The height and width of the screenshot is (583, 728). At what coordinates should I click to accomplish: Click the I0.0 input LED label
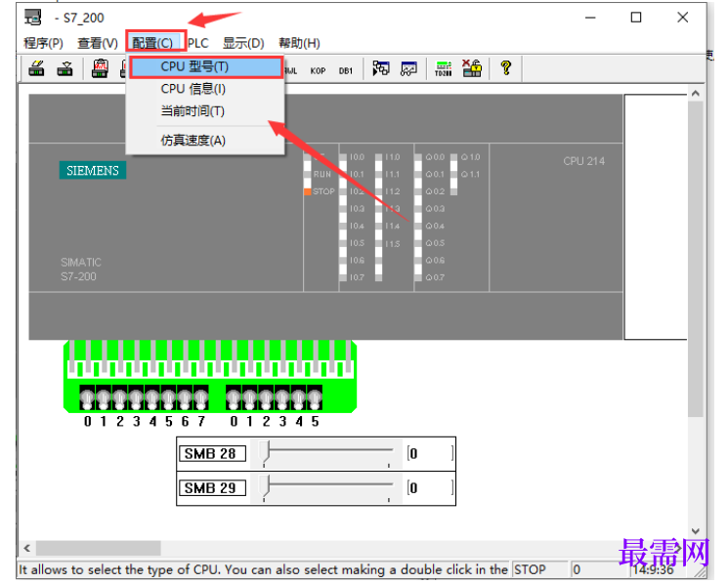pyautogui.click(x=357, y=157)
